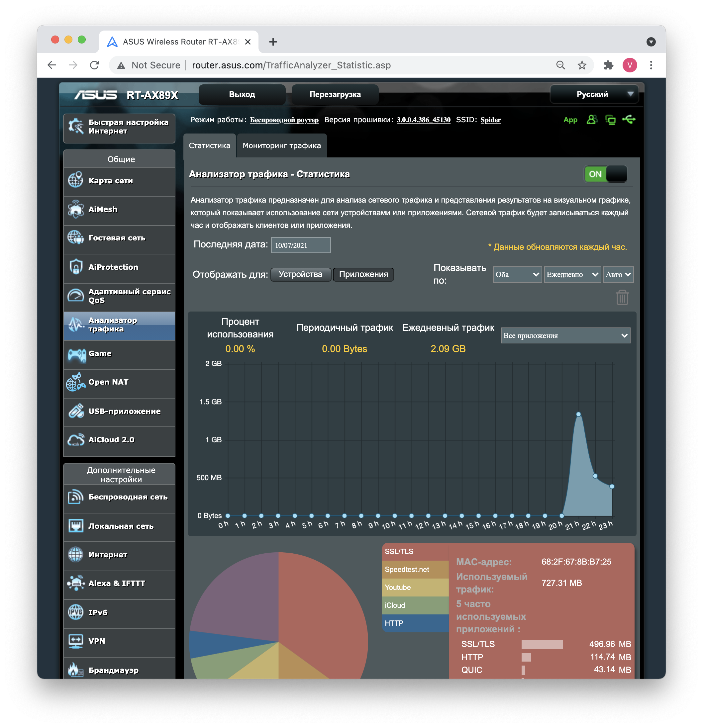Open the Alexa & IFTTT icon
Screen dimensions: 703x728
coord(76,584)
